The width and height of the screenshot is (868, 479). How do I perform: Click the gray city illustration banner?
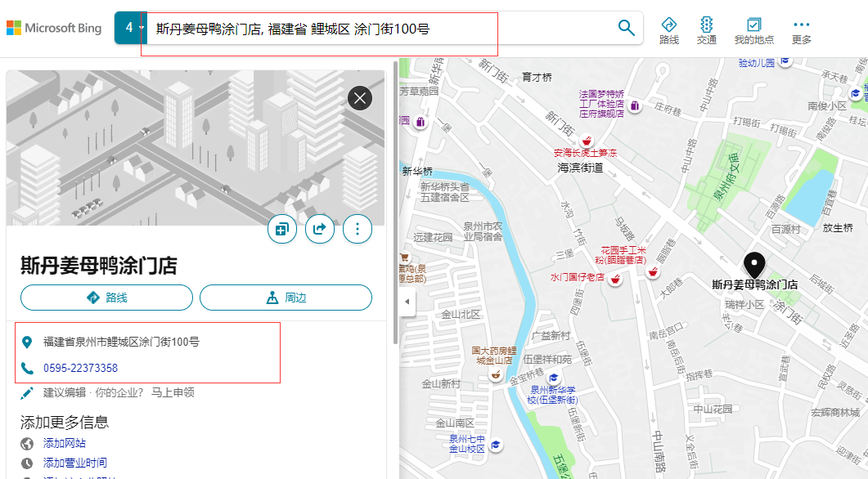[196, 148]
